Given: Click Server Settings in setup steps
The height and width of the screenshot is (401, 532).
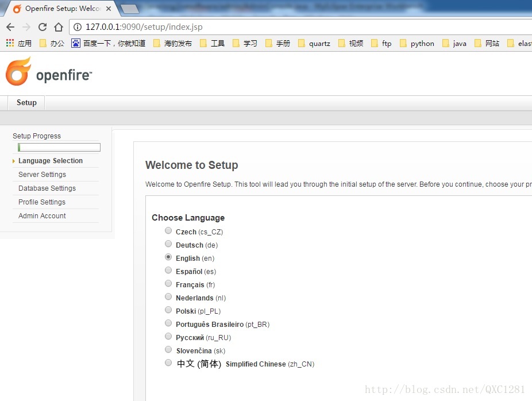Looking at the screenshot, I should 42,175.
